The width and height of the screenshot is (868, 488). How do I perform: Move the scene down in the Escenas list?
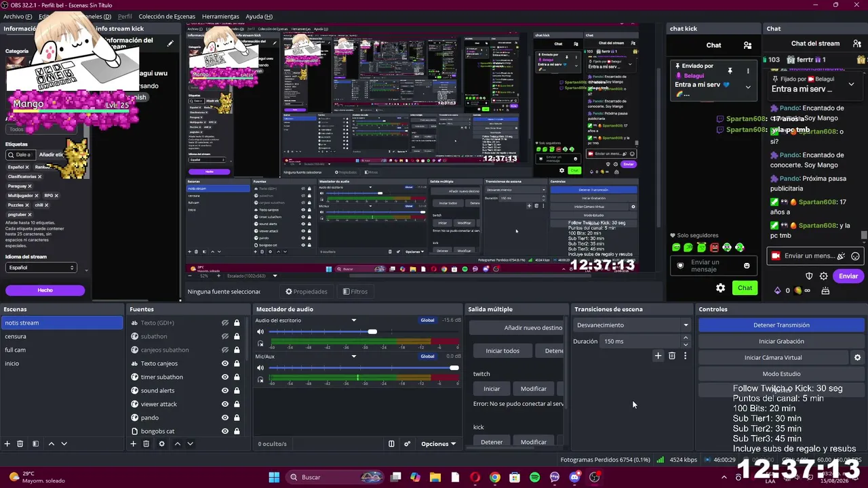pyautogui.click(x=64, y=444)
